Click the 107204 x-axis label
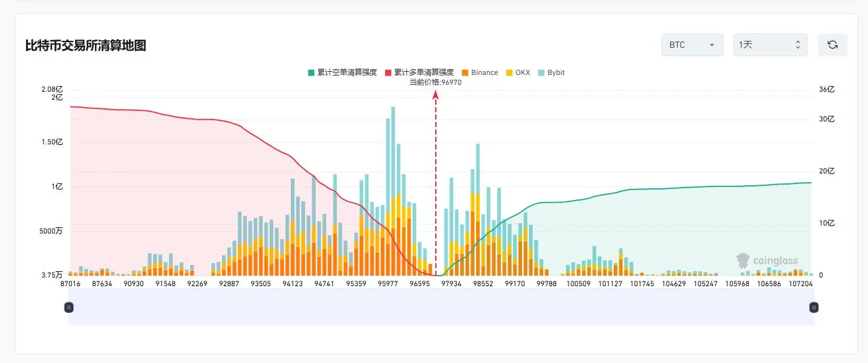The image size is (868, 363). [x=802, y=284]
